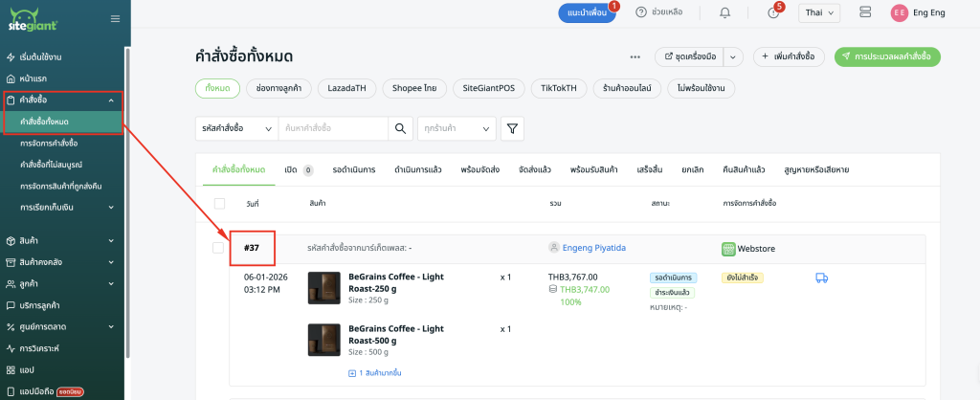
Task: Select the Shopee ไทย channel filter
Action: [x=413, y=88]
